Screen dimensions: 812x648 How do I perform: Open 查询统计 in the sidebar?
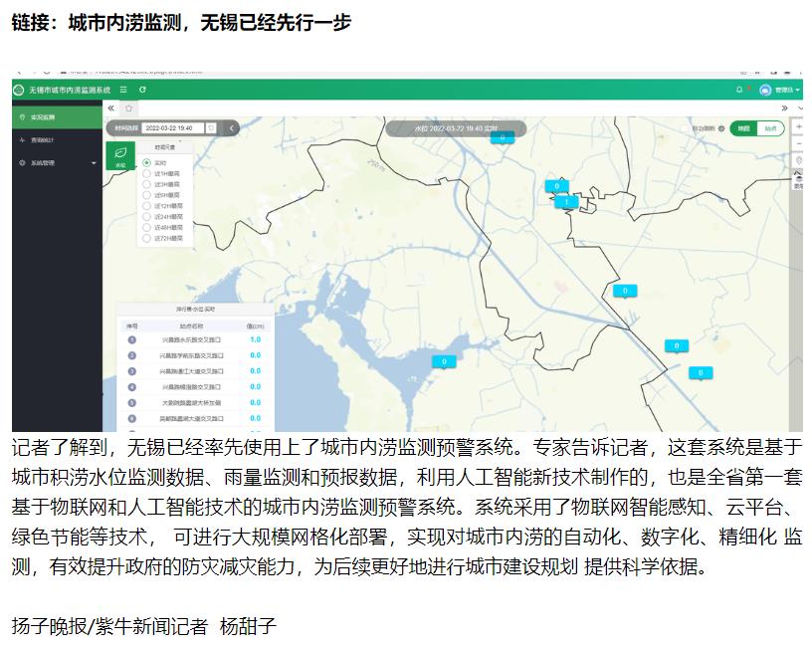(x=43, y=140)
